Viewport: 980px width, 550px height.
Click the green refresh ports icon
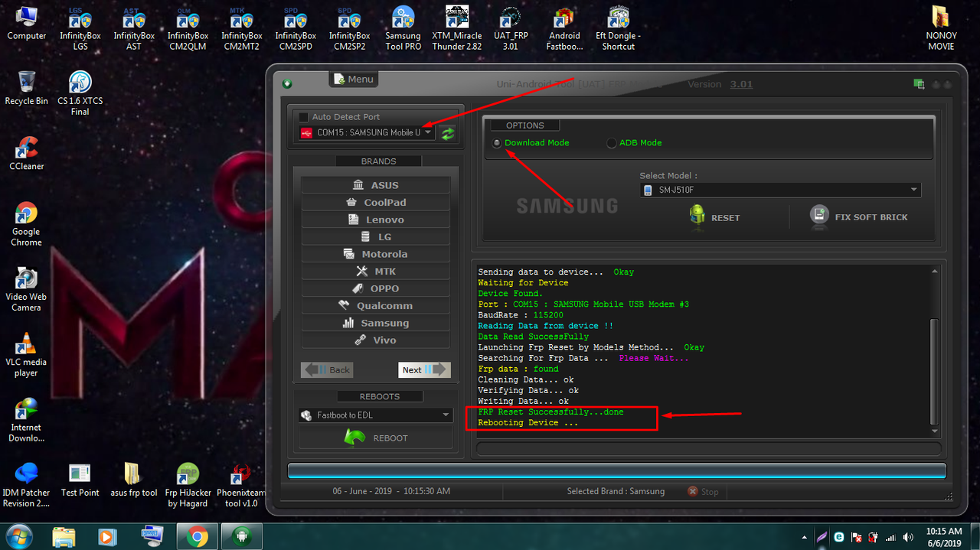(448, 133)
